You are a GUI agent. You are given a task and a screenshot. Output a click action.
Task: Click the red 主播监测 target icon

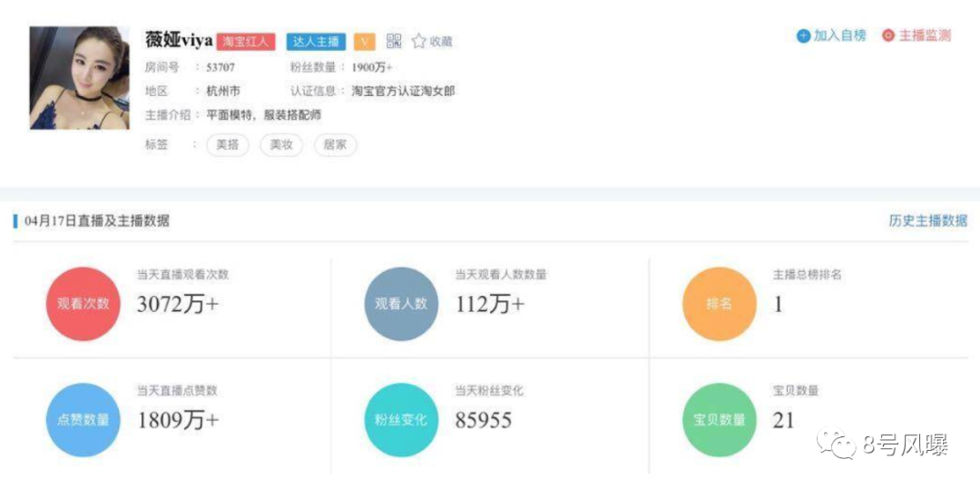click(888, 36)
